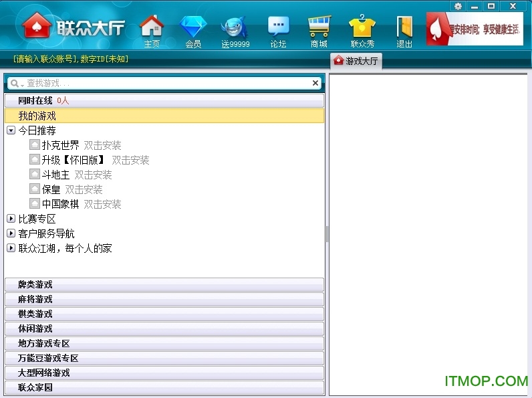Click the 今日推荐 label
532x398 pixels.
tap(37, 130)
